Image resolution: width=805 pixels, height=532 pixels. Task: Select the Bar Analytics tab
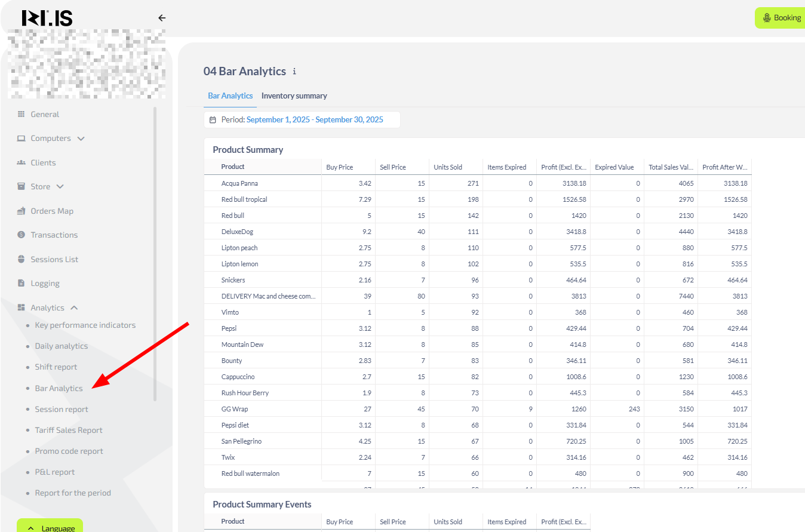tap(230, 96)
